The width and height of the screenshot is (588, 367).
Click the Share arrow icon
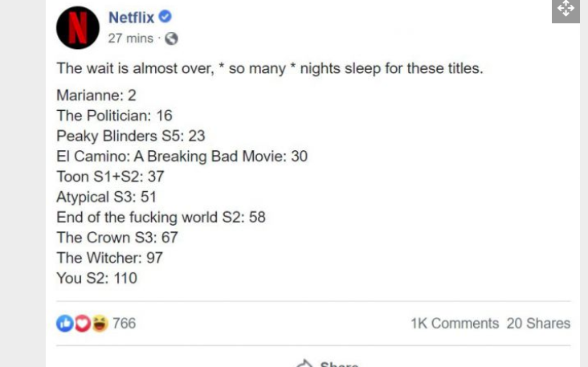(x=304, y=363)
